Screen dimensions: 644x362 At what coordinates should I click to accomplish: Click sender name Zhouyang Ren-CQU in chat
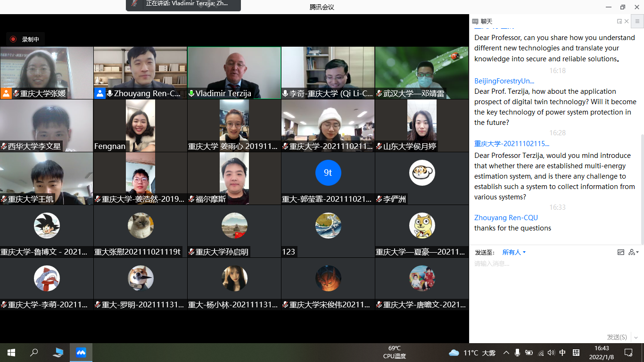point(506,218)
